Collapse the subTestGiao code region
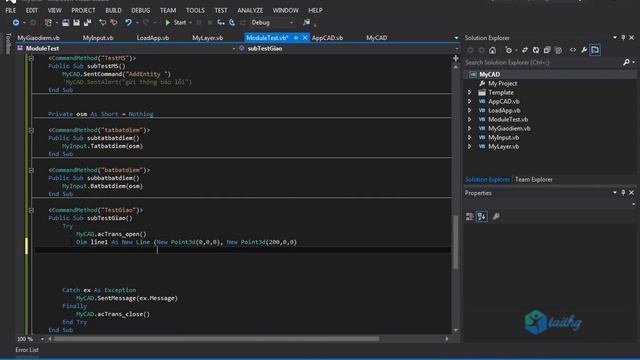Image resolution: width=640 pixels, height=360 pixels. [31, 210]
